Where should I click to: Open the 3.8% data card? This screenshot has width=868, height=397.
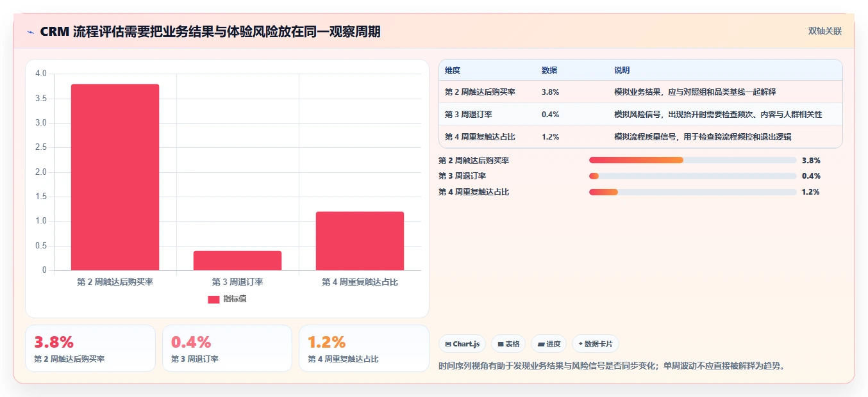pyautogui.click(x=90, y=348)
